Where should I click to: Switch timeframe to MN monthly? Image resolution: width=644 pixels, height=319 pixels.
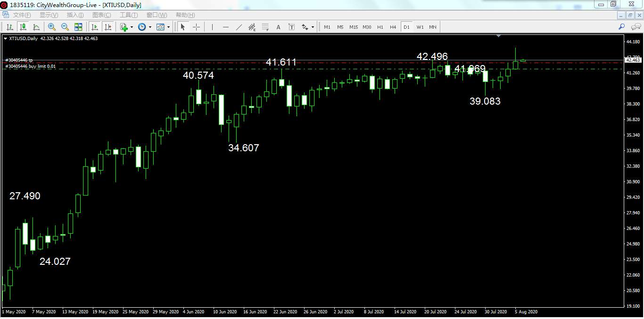tap(433, 27)
